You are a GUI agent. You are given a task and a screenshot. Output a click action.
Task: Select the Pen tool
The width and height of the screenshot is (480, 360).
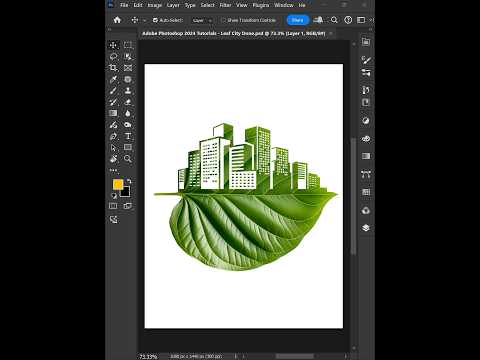point(113,136)
